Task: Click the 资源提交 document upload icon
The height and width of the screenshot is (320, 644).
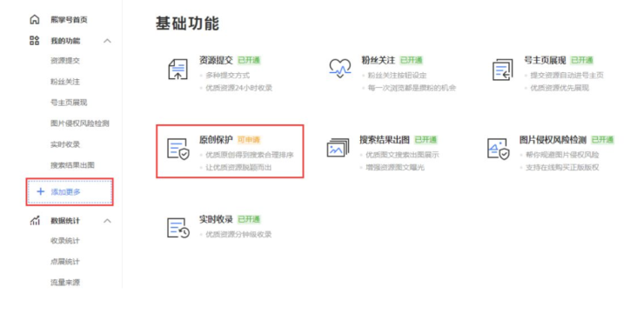Action: point(178,69)
